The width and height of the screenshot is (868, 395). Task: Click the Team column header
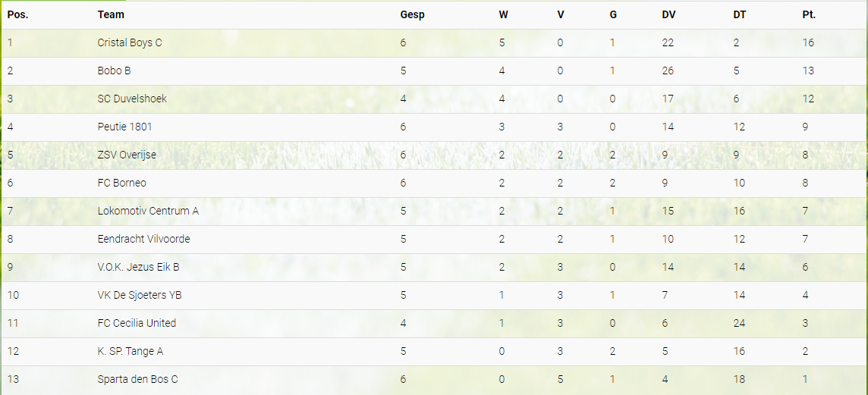point(111,14)
